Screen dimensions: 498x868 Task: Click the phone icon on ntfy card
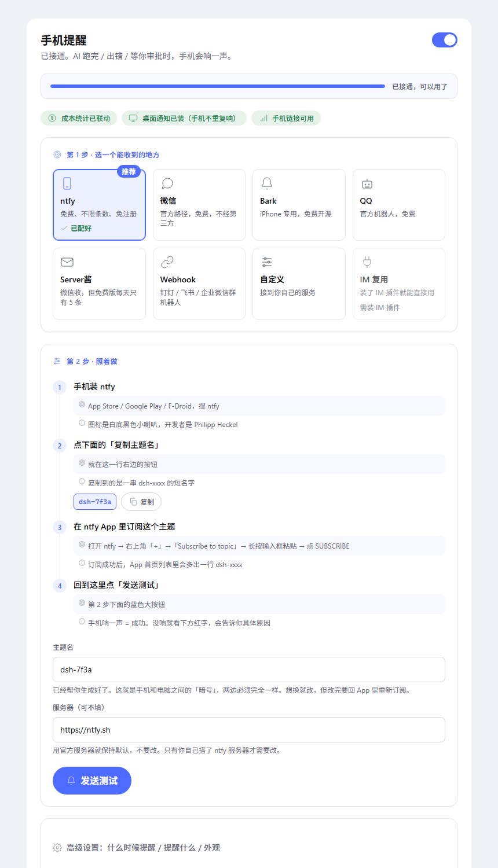(67, 183)
